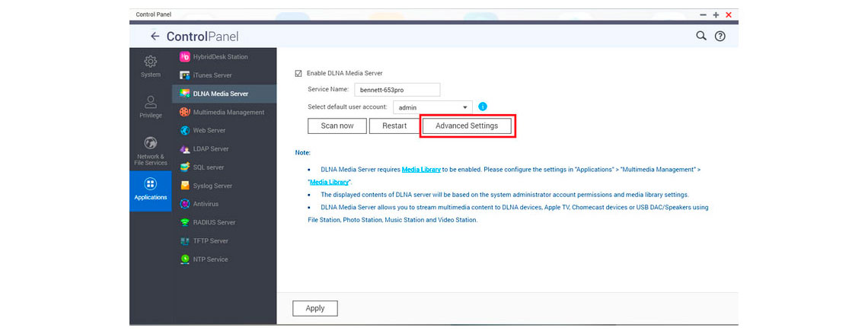Click the Restart button
Screen dimensions: 868x334
[x=394, y=126]
